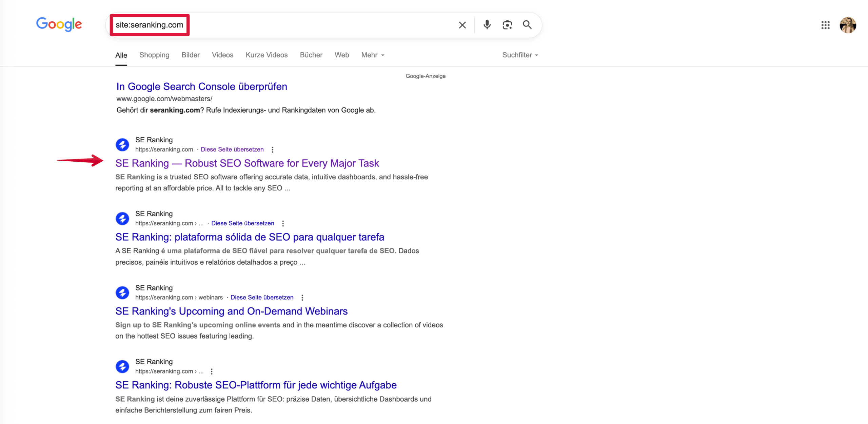The image size is (868, 424).
Task: Open more options for webinars result
Action: 302,298
